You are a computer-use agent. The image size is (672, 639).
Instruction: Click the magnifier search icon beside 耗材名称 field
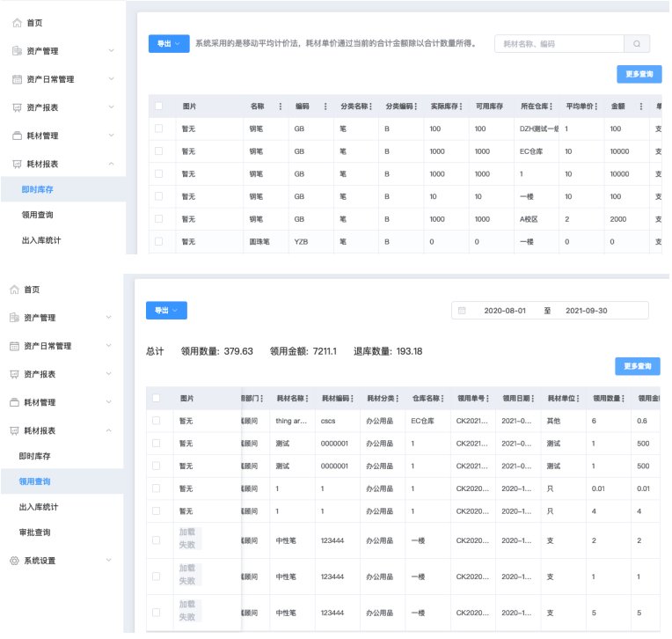coord(637,44)
